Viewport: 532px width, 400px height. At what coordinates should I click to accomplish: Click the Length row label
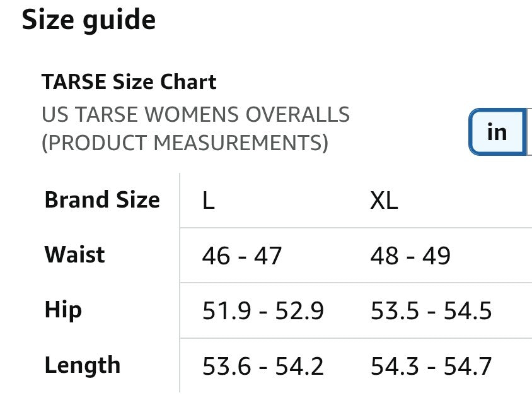83,366
